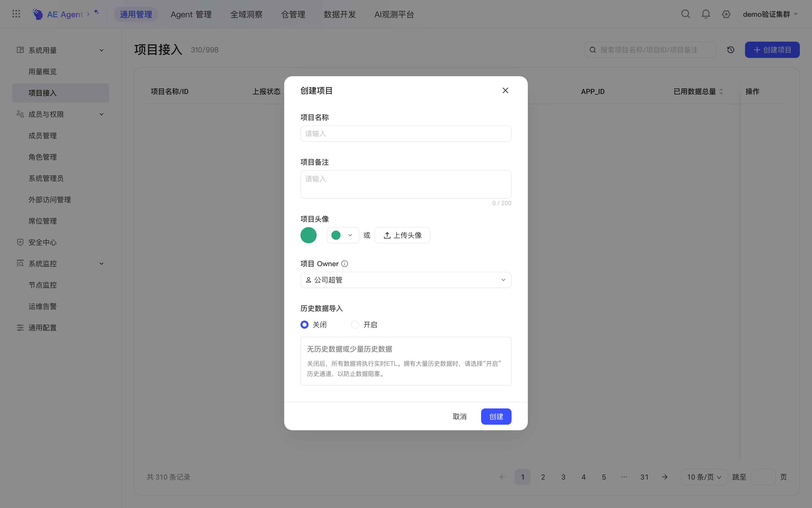This screenshot has width=812, height=508.
Task: Open the app grid launcher icon
Action: pyautogui.click(x=16, y=14)
